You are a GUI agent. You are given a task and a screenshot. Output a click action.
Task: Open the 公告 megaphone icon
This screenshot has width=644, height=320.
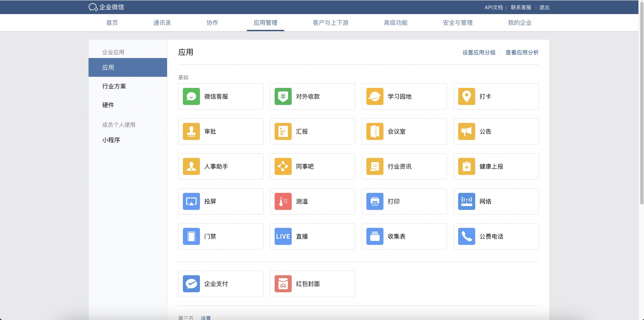(x=467, y=131)
